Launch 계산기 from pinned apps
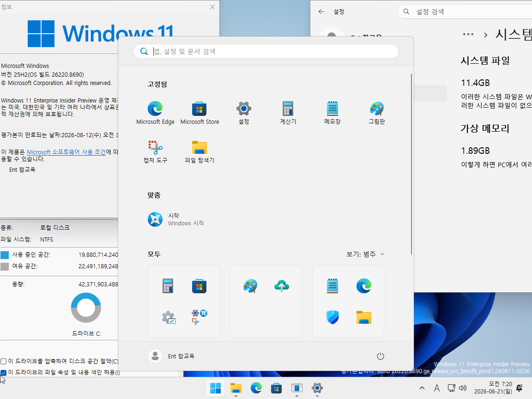 click(288, 113)
